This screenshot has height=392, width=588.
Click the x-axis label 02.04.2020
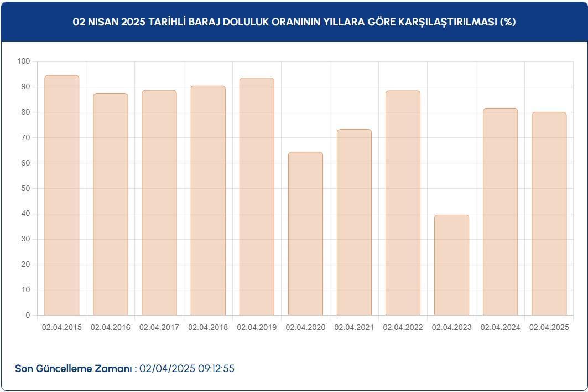[x=306, y=327]
